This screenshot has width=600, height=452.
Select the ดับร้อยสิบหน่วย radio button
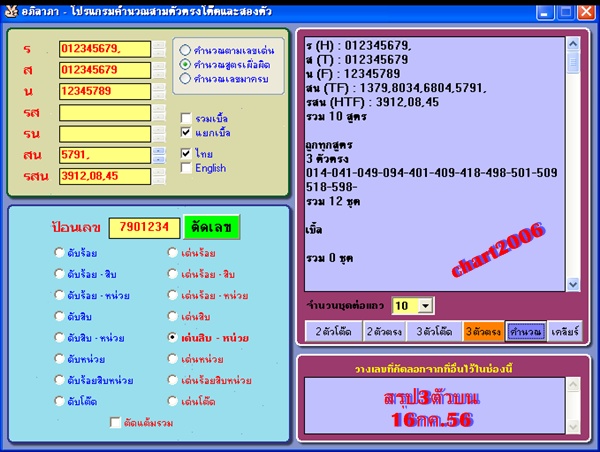(59, 380)
